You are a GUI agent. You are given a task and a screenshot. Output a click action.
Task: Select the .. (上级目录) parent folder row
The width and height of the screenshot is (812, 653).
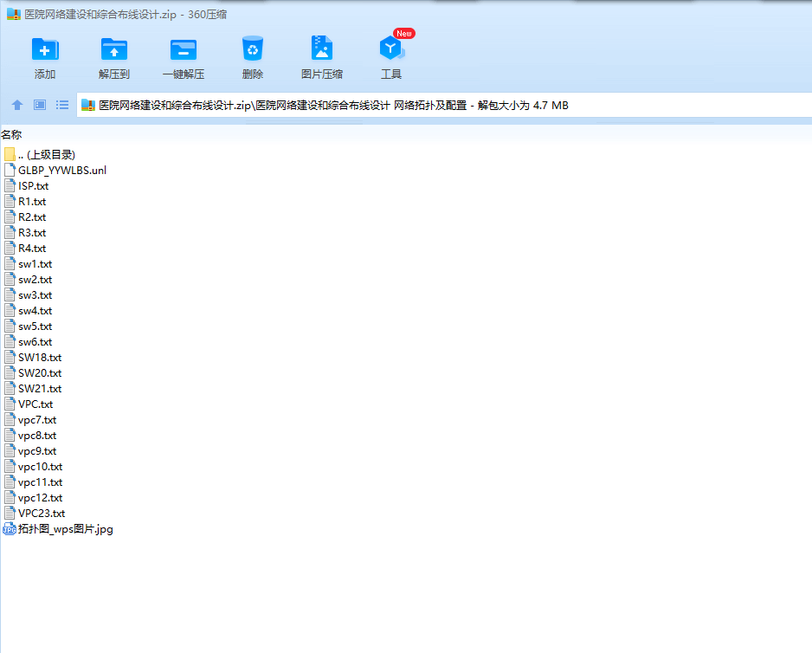[39, 154]
